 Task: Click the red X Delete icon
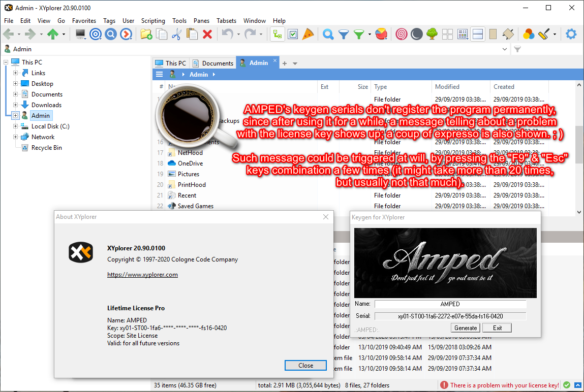click(207, 34)
